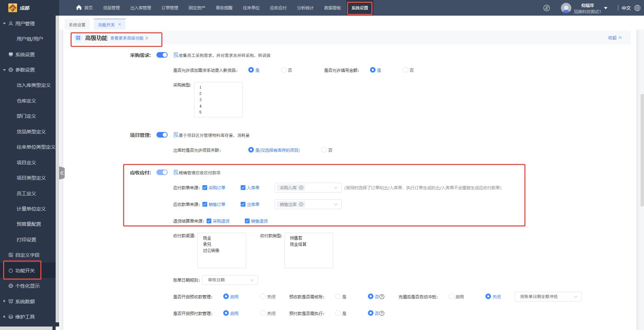The width and height of the screenshot is (644, 330).
Task: Click the 个性化显示 gear icon in sidebar
Action: [11, 286]
